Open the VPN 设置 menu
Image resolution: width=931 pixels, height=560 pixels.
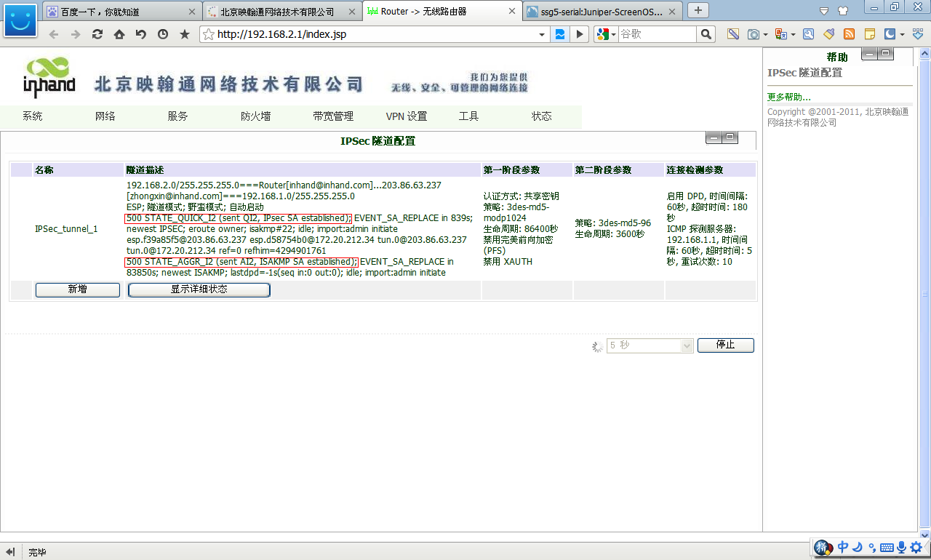[406, 116]
